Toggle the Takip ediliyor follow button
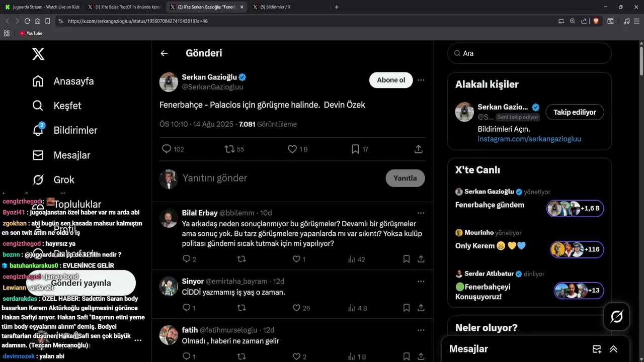 point(575,112)
